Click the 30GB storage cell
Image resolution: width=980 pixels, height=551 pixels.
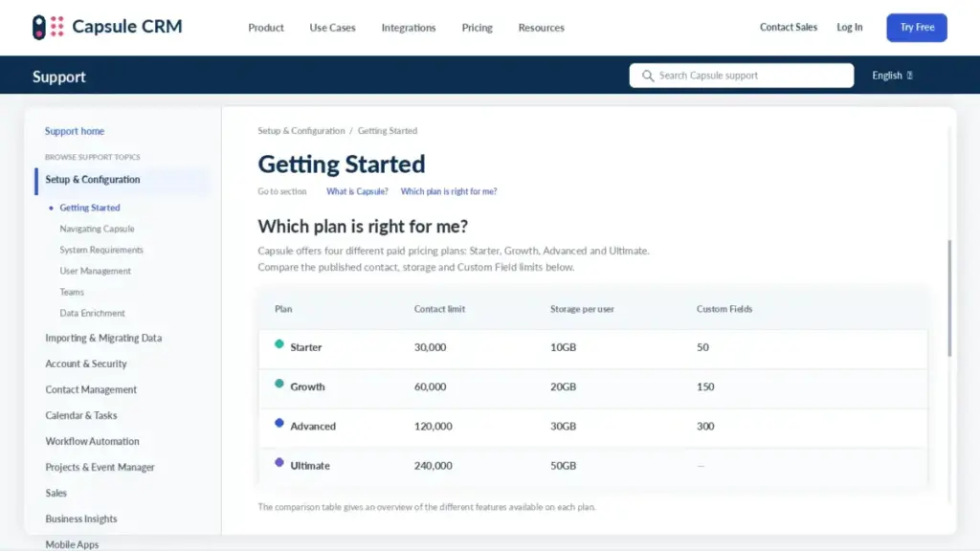[x=563, y=426]
